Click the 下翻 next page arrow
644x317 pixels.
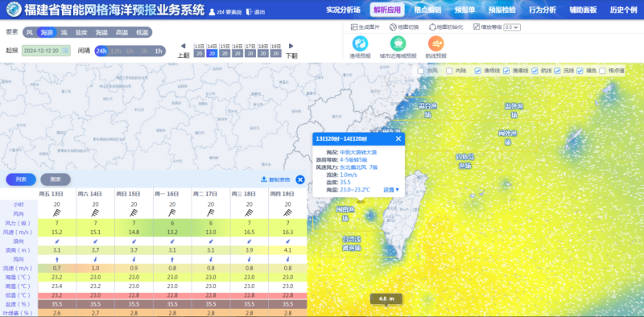click(291, 46)
